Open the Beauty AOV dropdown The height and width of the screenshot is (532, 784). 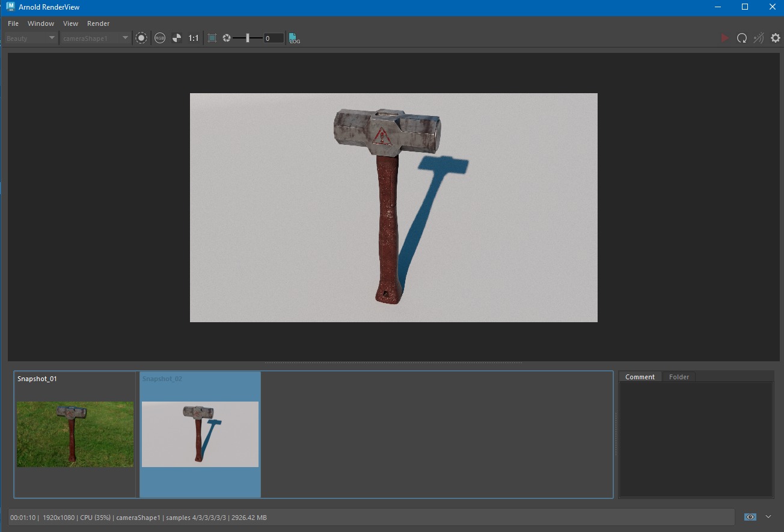30,37
